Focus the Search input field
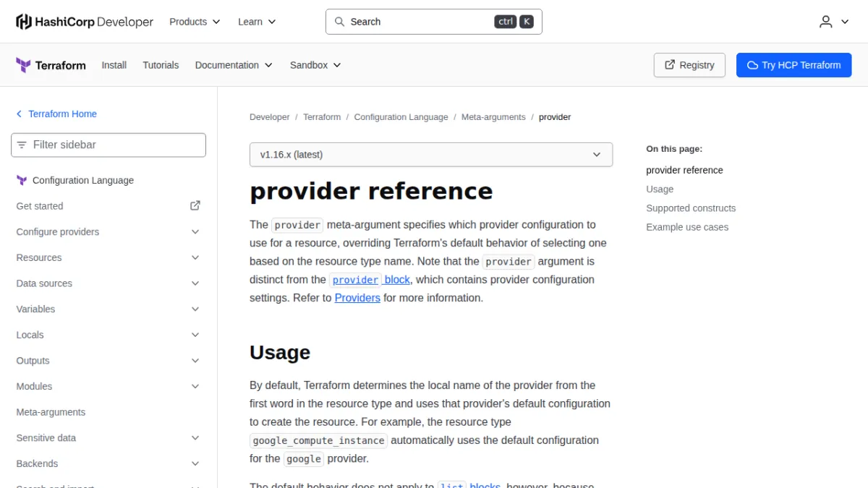868x488 pixels. coord(434,22)
